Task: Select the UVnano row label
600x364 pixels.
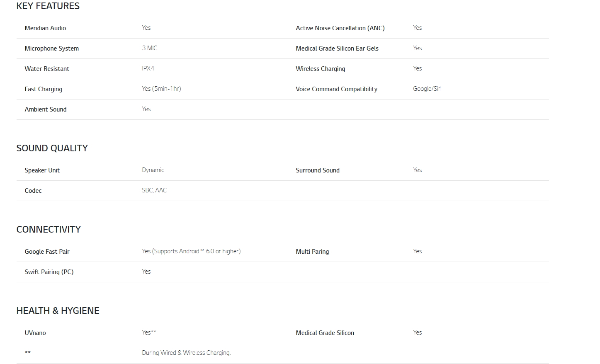Action: (x=35, y=333)
